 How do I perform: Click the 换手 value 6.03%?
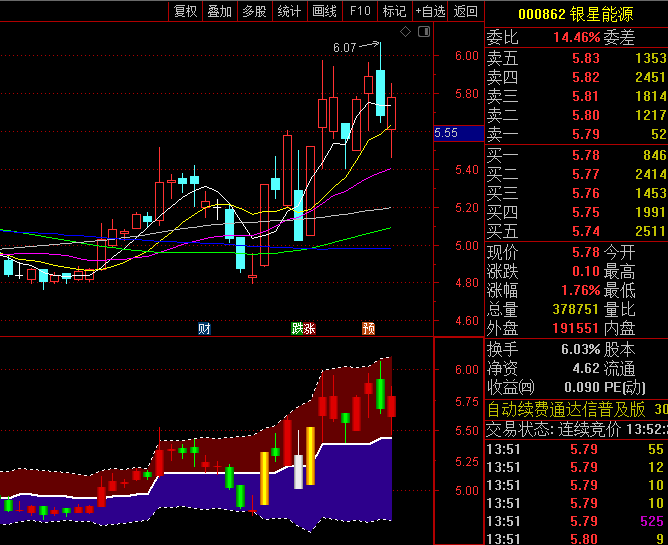(x=581, y=349)
